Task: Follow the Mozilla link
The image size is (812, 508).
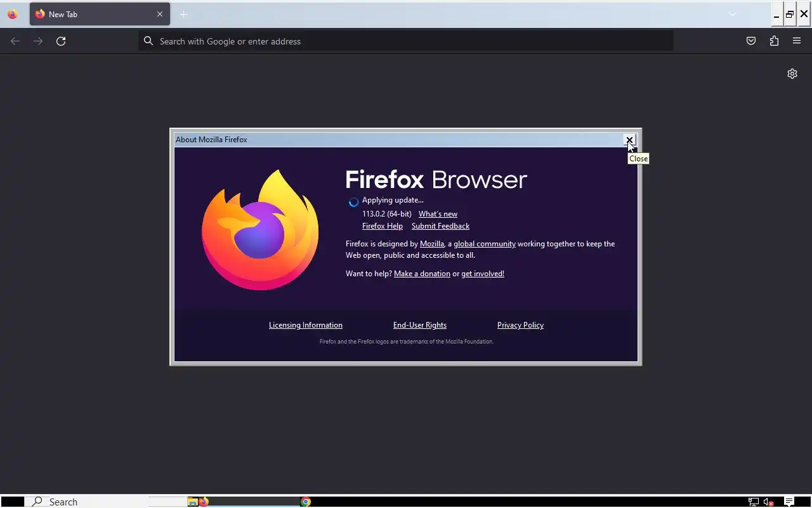Action: pos(432,244)
